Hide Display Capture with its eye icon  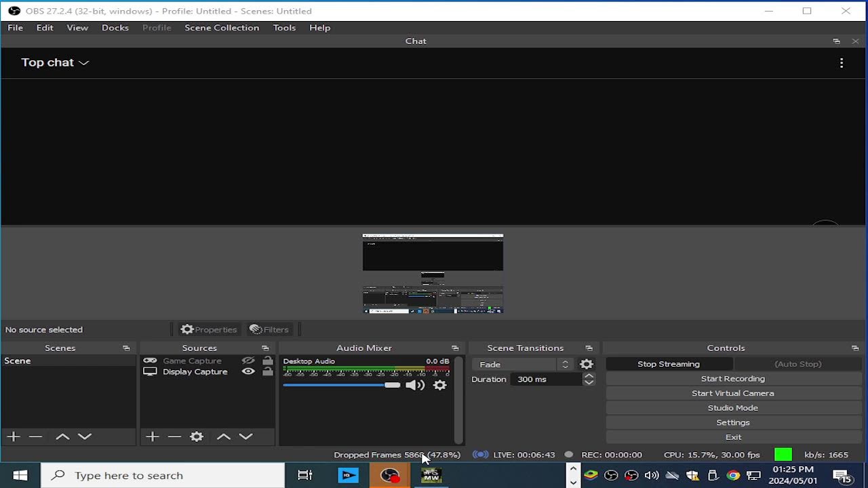coord(248,372)
